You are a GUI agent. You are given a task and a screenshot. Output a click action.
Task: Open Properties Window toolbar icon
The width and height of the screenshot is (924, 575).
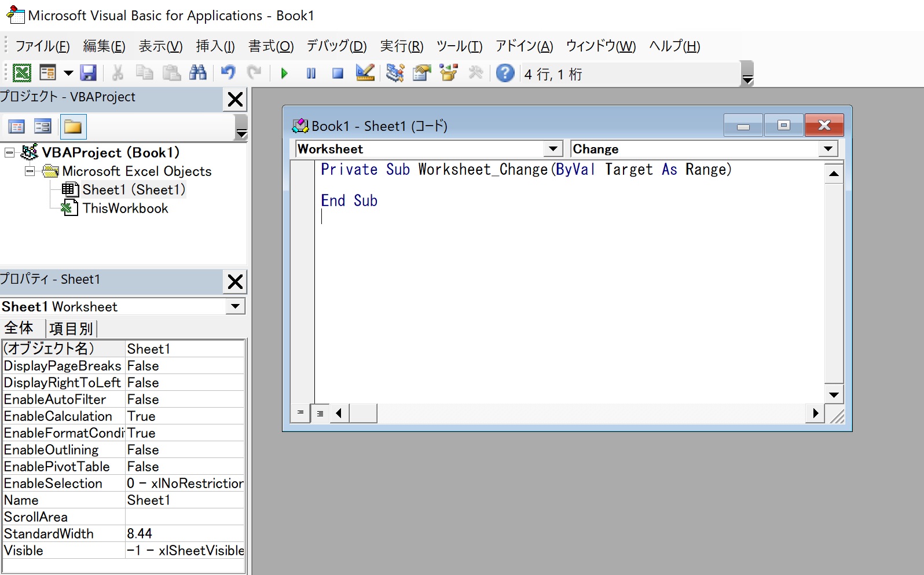(x=422, y=73)
